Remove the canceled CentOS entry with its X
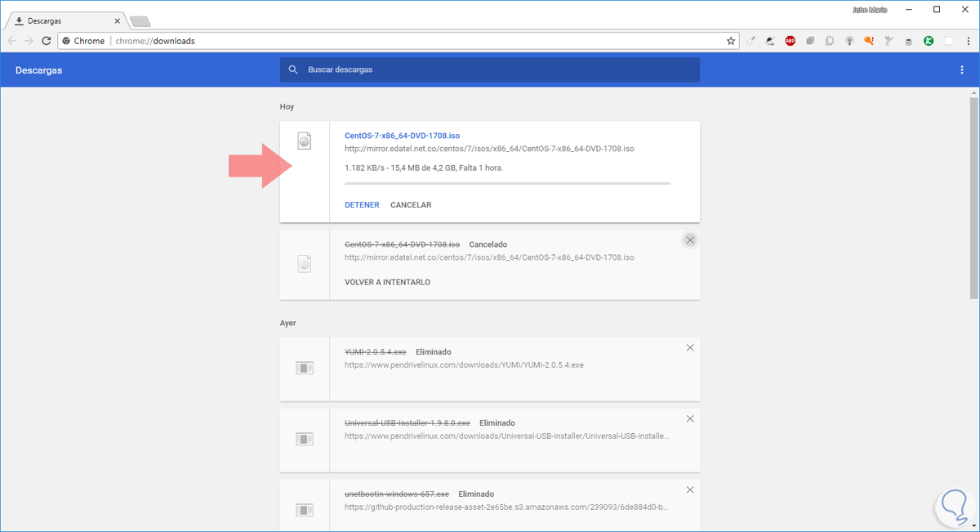 (x=690, y=239)
